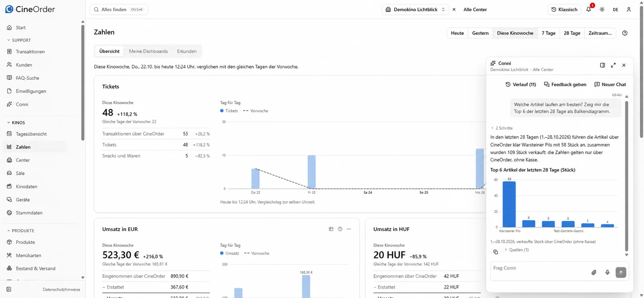Open Menükarten under Produkte
This screenshot has width=644, height=298.
[28, 255]
